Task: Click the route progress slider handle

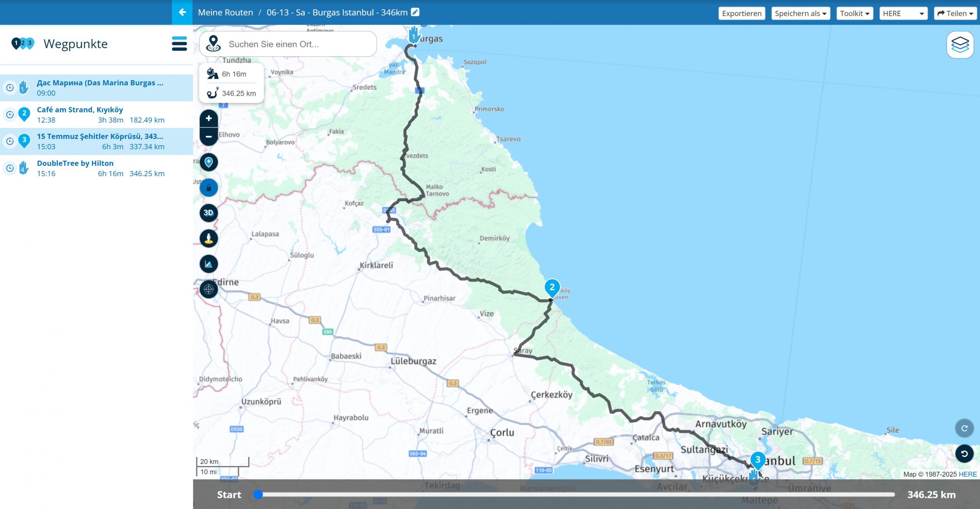Action: (x=258, y=494)
